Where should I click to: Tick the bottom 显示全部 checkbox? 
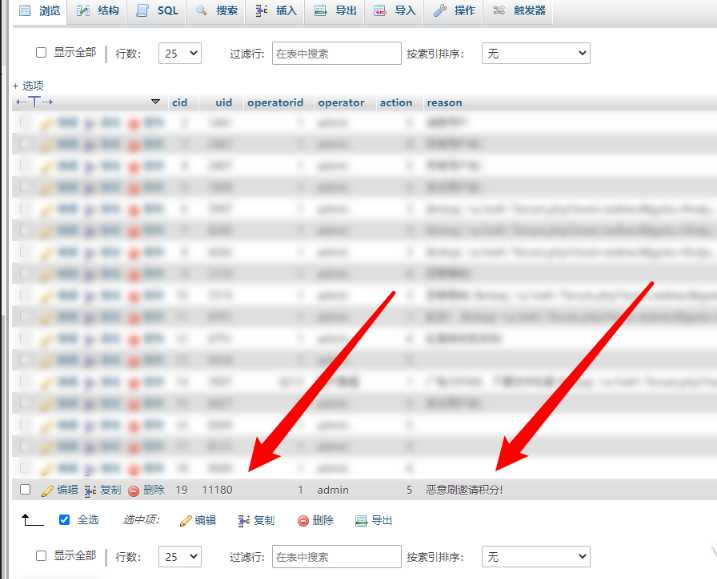coord(41,556)
